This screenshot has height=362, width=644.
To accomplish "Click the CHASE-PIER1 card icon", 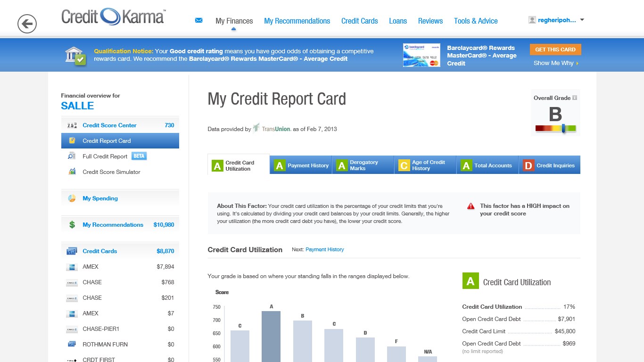I will point(72,329).
